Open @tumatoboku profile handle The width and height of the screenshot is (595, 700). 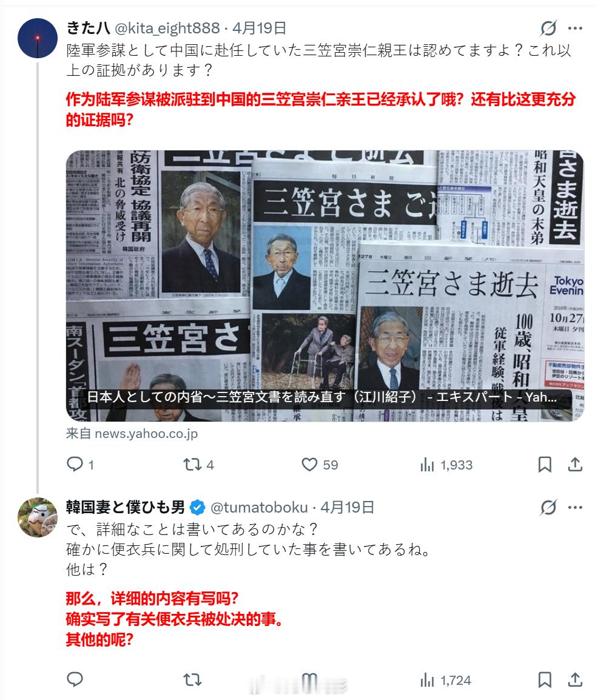pos(259,507)
